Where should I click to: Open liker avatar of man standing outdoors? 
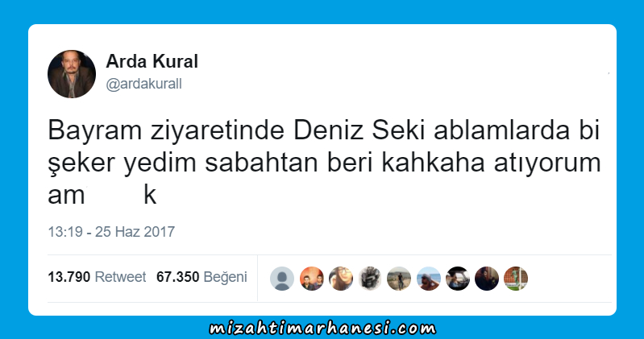tap(399, 279)
